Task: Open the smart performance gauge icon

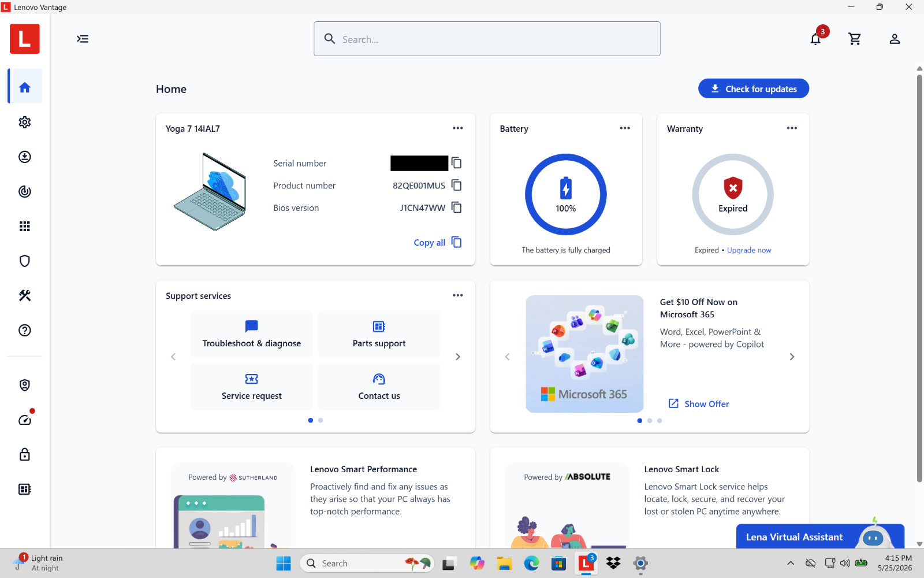Action: click(x=25, y=420)
